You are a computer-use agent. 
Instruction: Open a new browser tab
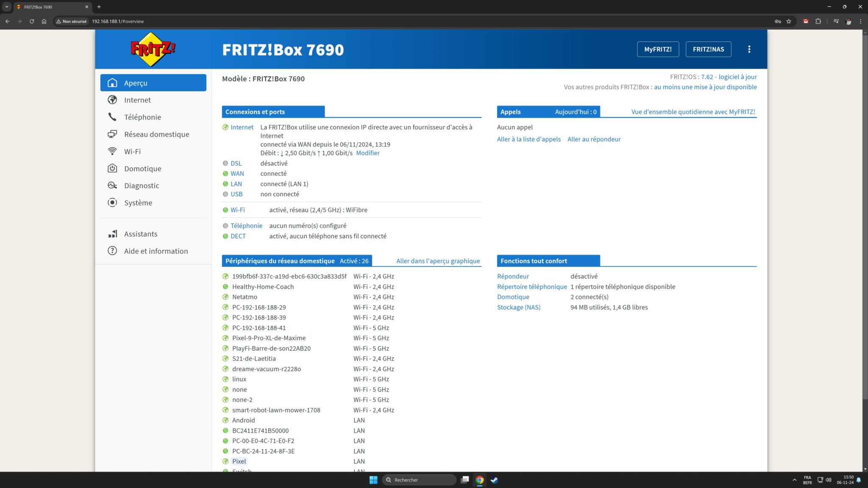(x=99, y=7)
